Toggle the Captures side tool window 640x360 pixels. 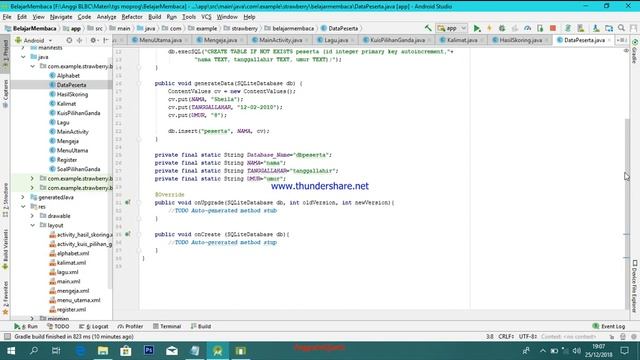(x=5, y=93)
